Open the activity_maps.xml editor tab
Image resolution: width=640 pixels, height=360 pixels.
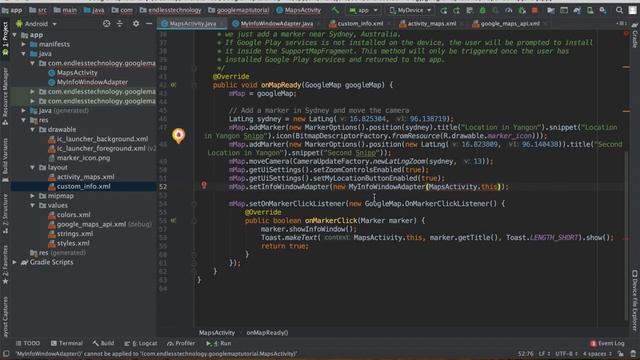coord(432,24)
